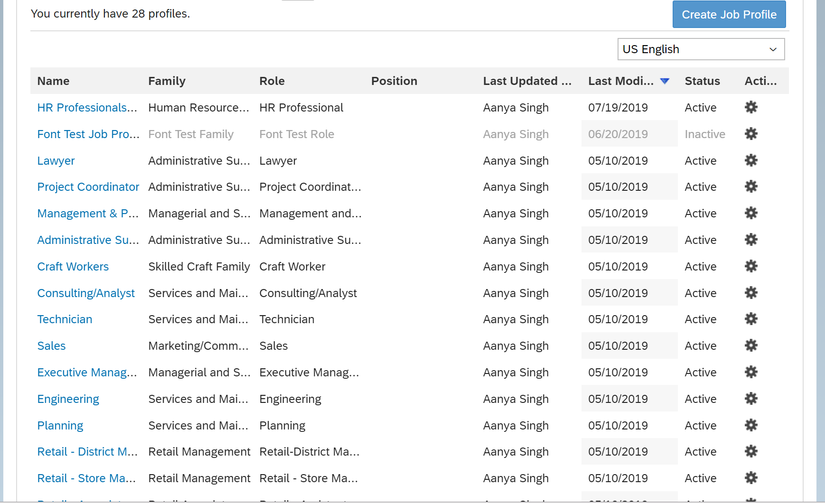Open the Engineering profile link

[68, 399]
